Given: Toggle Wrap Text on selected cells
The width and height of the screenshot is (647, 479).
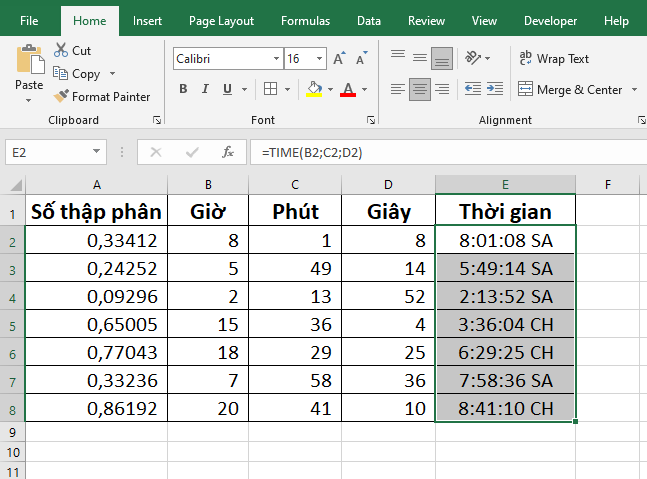Looking at the screenshot, I should (554, 59).
